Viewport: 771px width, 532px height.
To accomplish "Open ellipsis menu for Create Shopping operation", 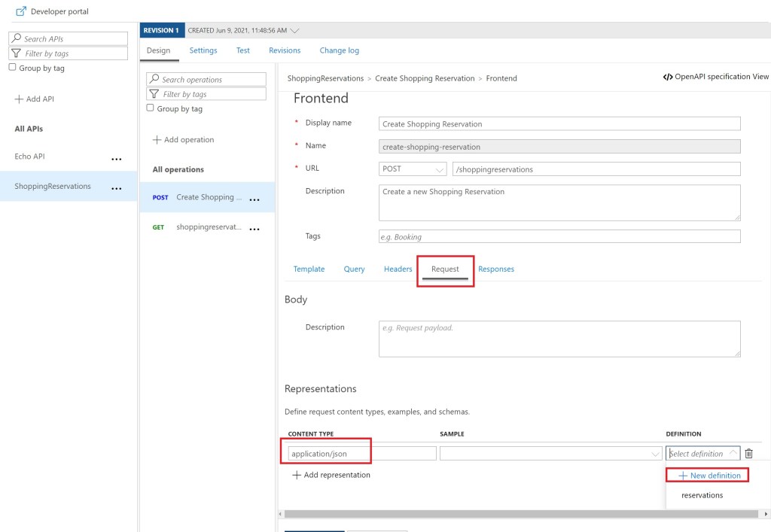I will [x=254, y=199].
